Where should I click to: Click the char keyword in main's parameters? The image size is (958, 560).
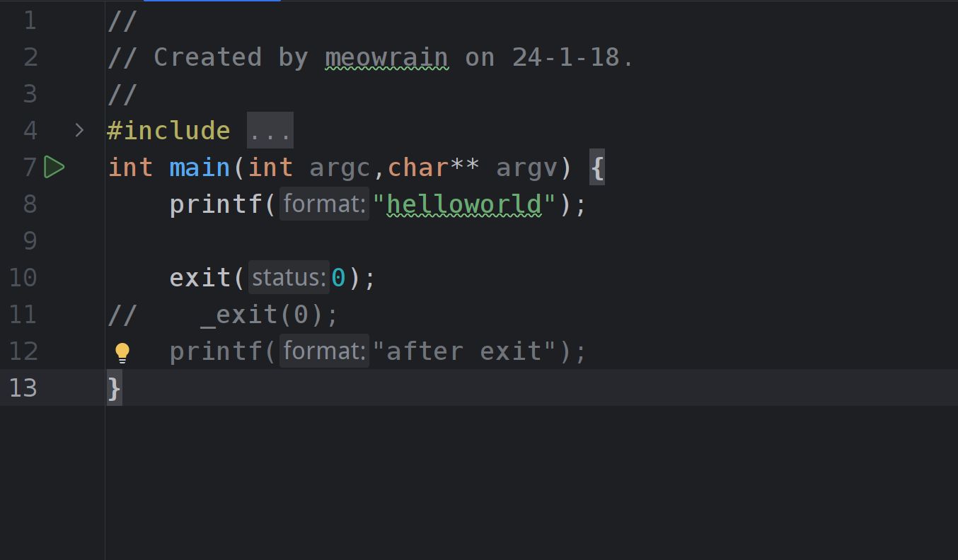417,168
